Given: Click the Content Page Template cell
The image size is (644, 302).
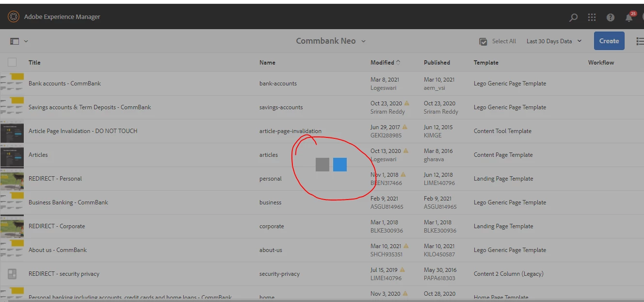Looking at the screenshot, I should (503, 155).
